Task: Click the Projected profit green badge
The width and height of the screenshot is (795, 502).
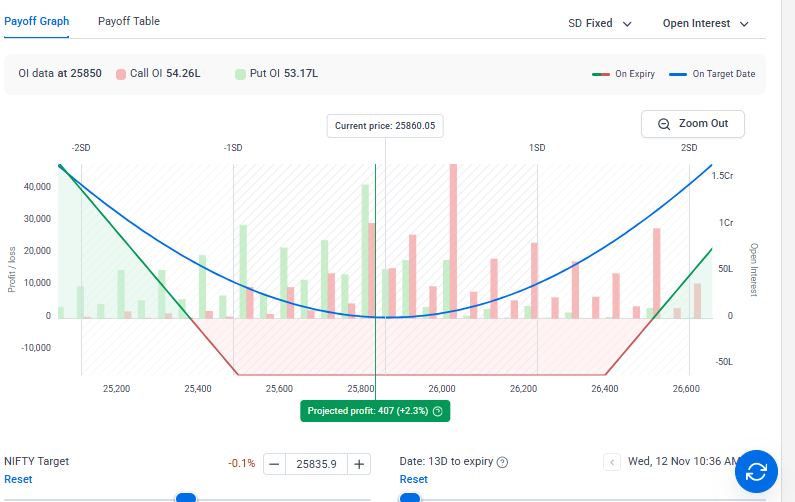Action: coord(375,411)
